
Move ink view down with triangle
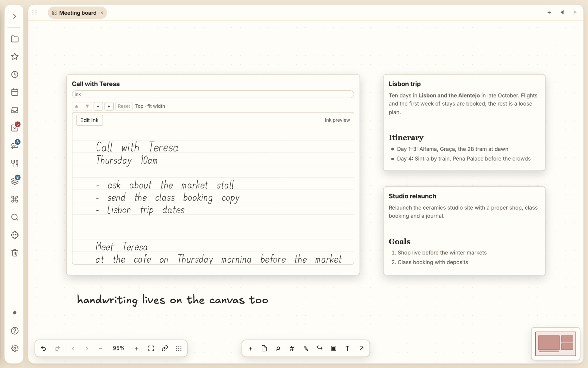click(87, 106)
